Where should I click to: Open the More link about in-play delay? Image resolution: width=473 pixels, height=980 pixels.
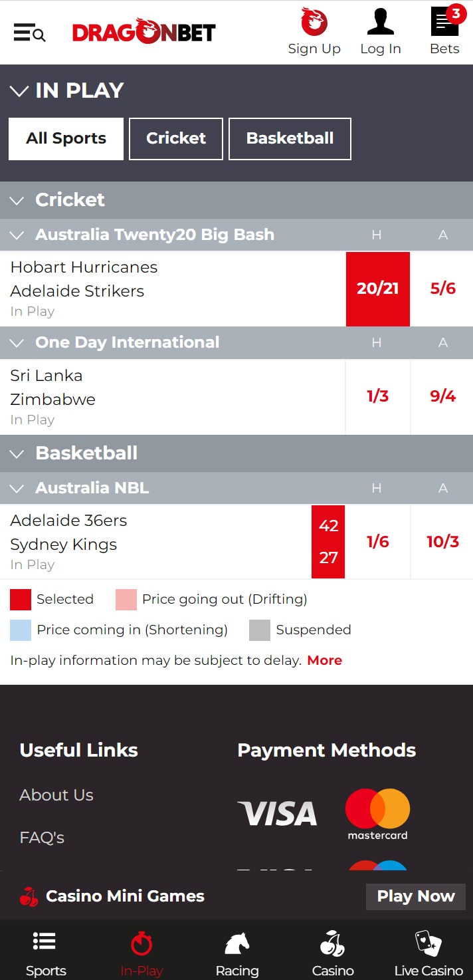(324, 660)
